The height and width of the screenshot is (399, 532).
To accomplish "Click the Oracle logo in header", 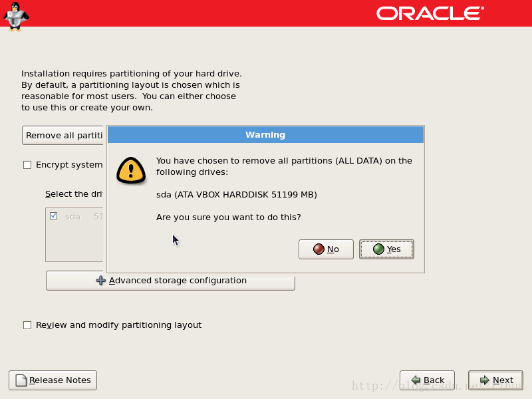I will (430, 13).
